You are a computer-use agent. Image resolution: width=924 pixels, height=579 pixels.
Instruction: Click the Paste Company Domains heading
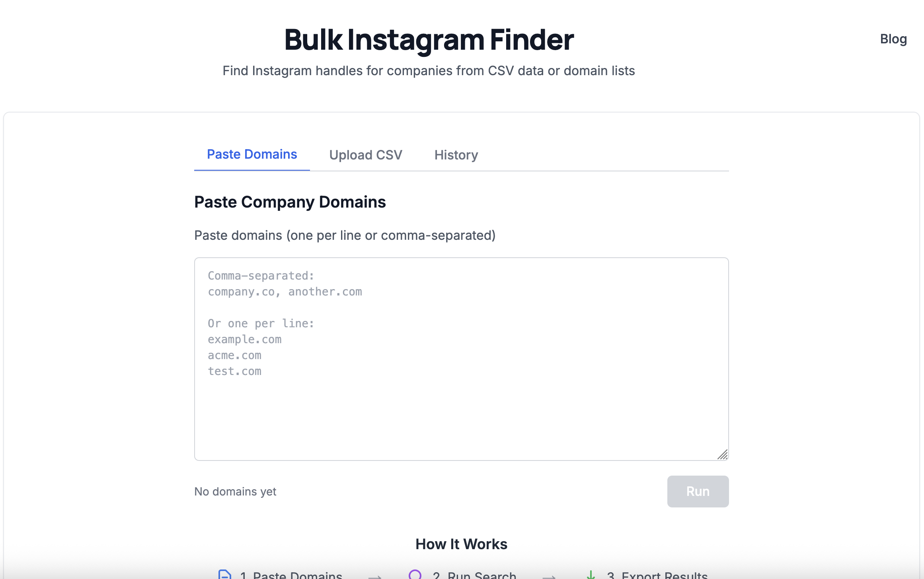coord(290,202)
